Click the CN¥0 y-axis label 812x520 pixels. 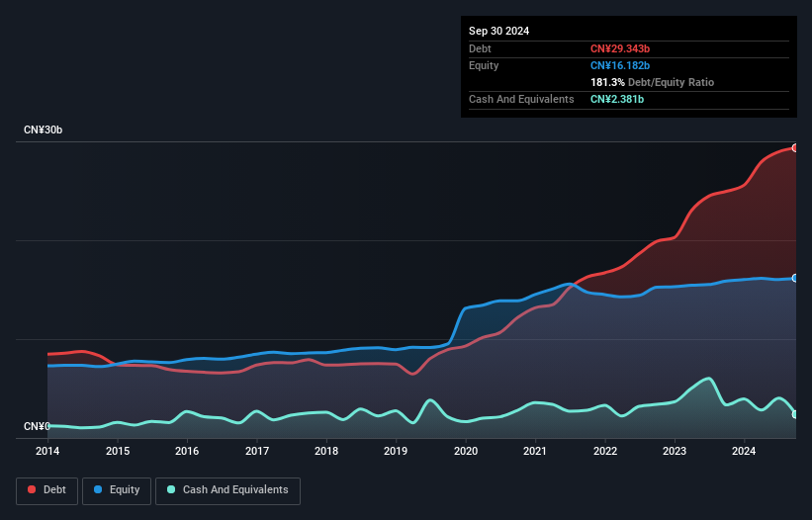37,427
